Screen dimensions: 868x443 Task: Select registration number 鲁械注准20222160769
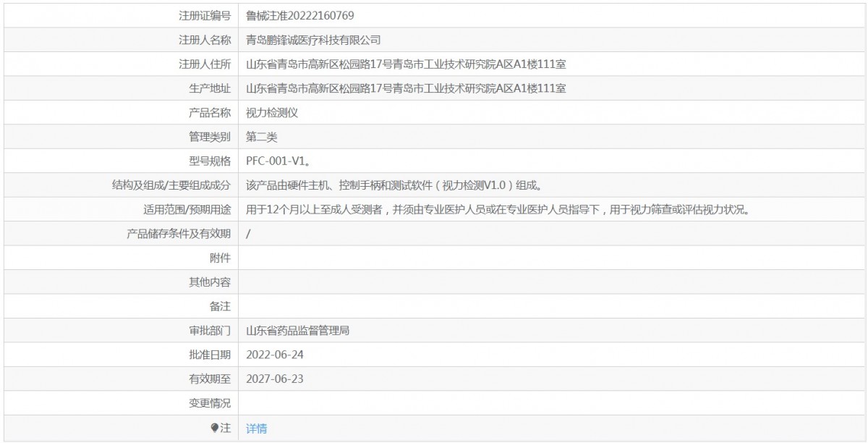point(299,15)
